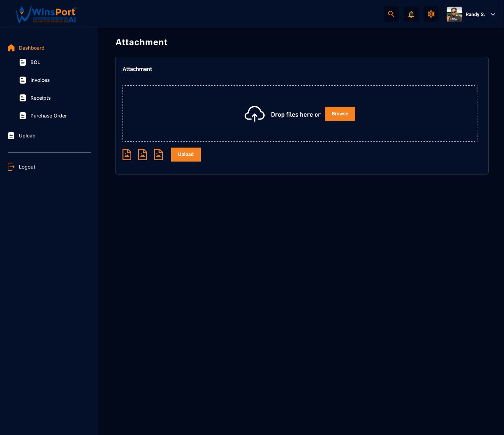Select the third attached image file icon
Screen dimensions: 504x435
click(x=158, y=154)
